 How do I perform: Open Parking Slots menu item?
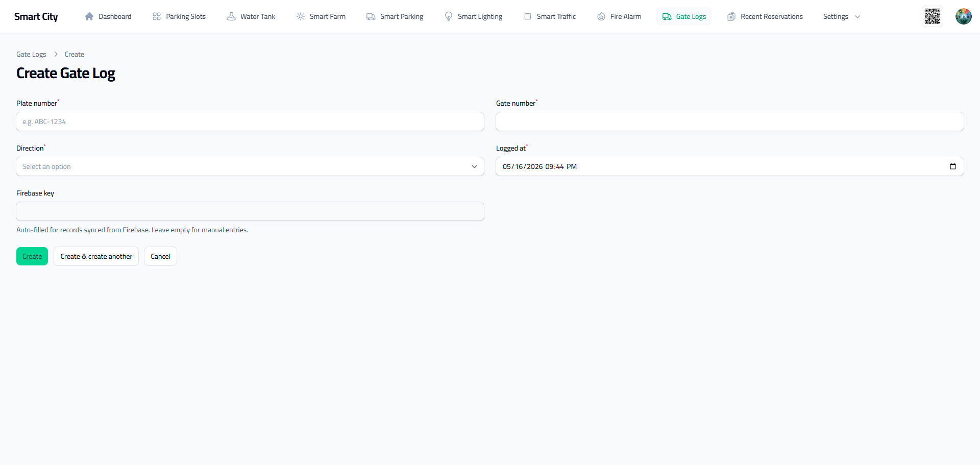click(x=179, y=16)
